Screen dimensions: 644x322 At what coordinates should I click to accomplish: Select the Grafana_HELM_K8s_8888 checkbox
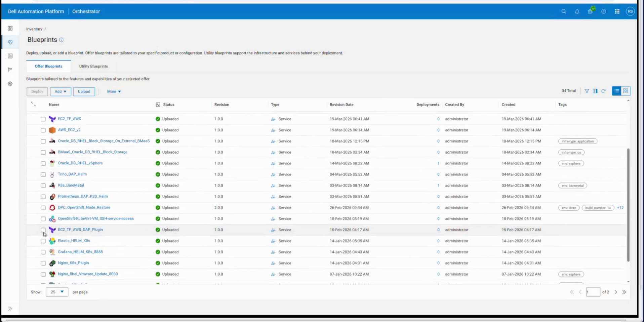pos(43,252)
